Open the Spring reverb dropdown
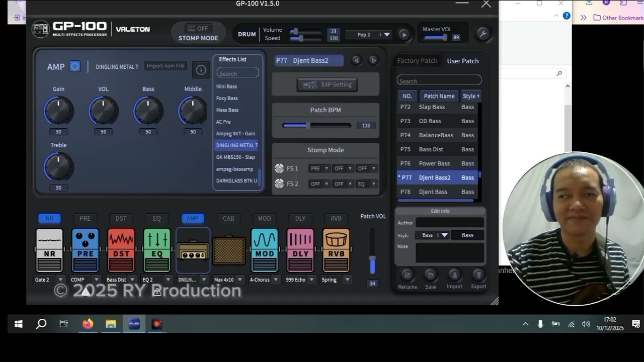The height and width of the screenshot is (362, 644). click(x=336, y=280)
